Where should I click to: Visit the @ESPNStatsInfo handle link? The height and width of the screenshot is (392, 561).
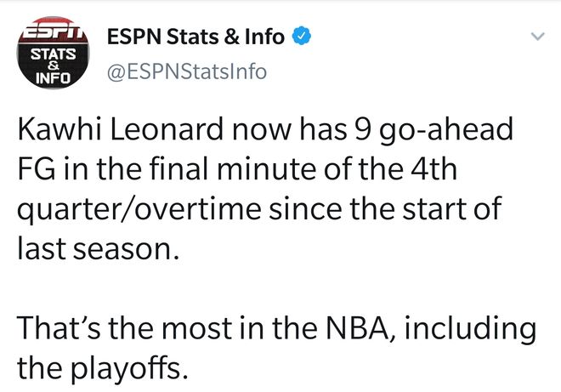coord(184,72)
